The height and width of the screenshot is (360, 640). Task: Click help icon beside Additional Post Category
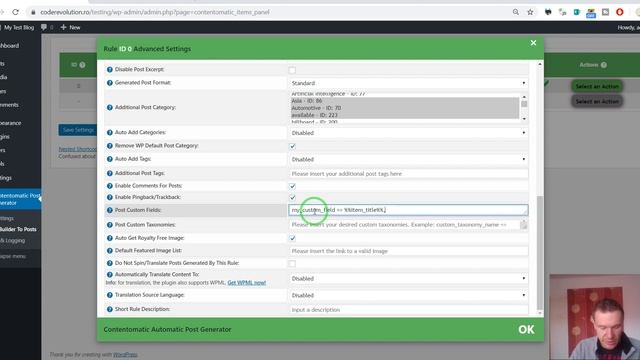(109, 107)
